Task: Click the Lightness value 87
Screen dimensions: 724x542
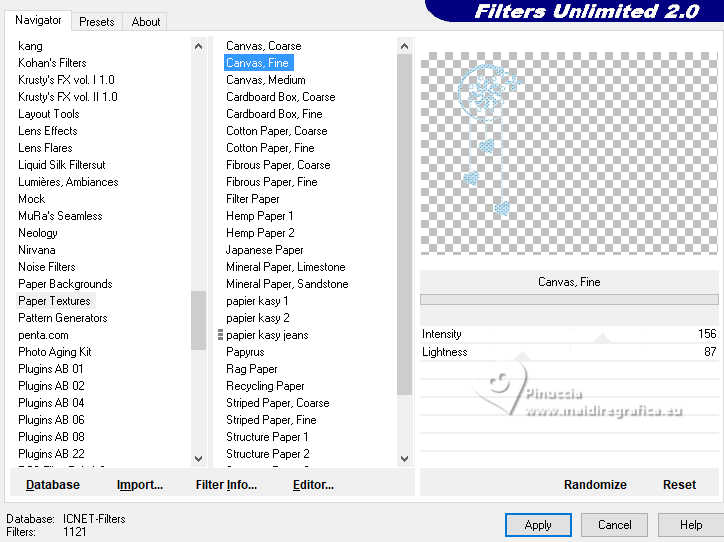Action: [710, 352]
